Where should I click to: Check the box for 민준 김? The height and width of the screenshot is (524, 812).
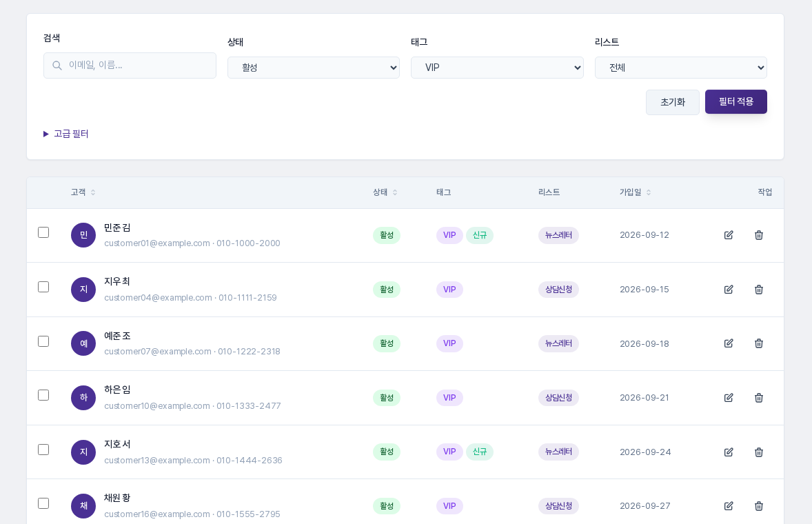(x=43, y=232)
